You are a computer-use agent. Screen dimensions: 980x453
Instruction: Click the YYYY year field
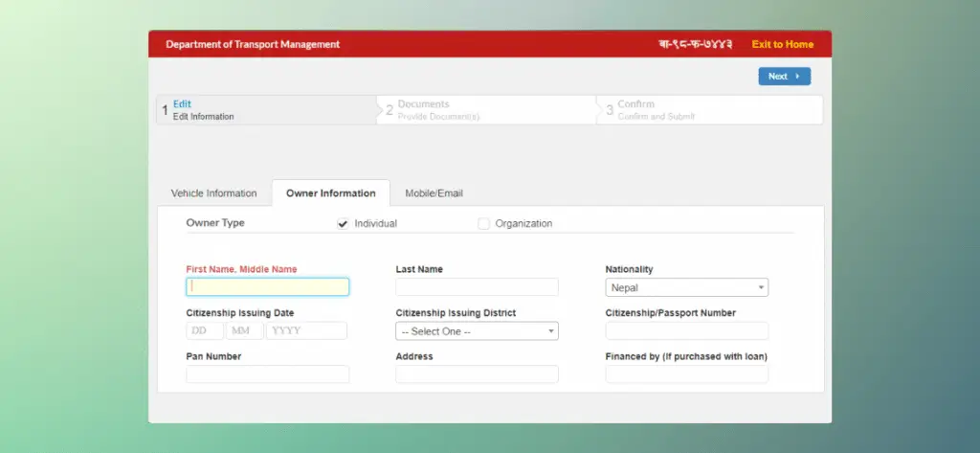click(x=306, y=330)
